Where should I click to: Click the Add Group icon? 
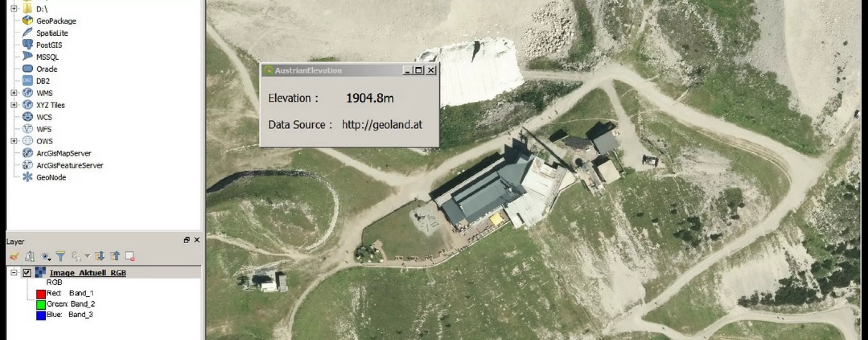30,256
